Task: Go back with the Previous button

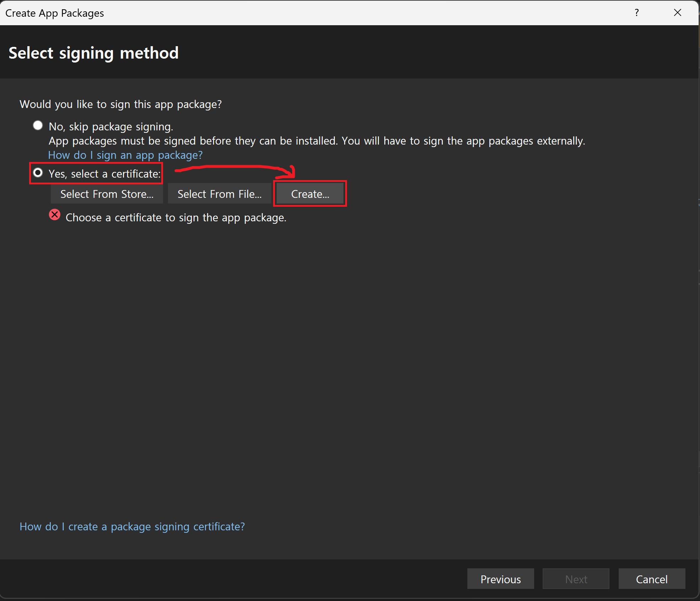Action: point(500,579)
